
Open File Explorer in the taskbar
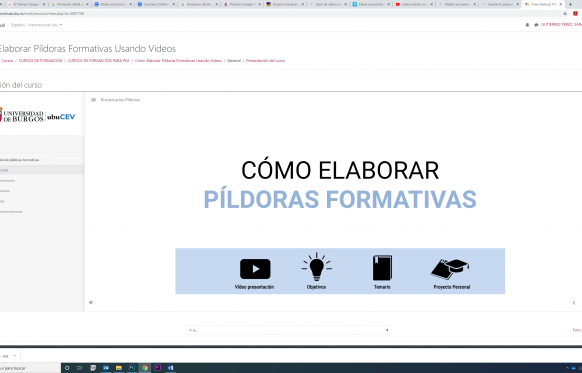pyautogui.click(x=119, y=368)
